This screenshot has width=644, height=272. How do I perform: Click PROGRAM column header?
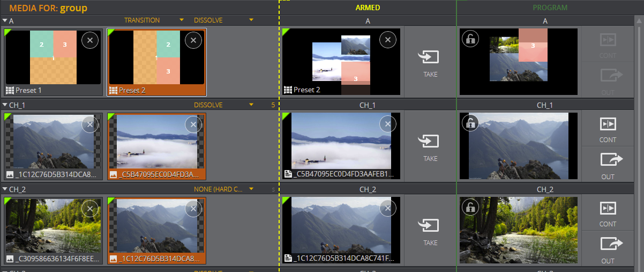[550, 8]
